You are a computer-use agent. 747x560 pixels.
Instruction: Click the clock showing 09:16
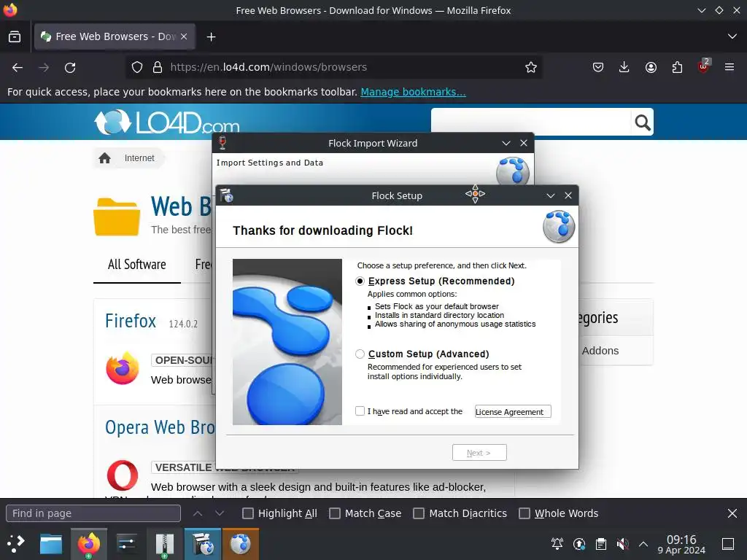click(x=681, y=544)
